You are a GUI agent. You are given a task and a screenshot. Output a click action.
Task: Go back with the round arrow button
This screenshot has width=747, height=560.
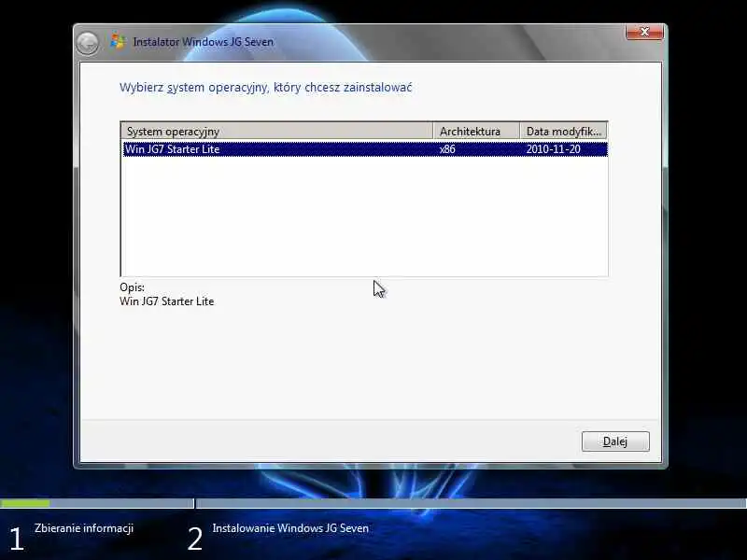(x=87, y=43)
